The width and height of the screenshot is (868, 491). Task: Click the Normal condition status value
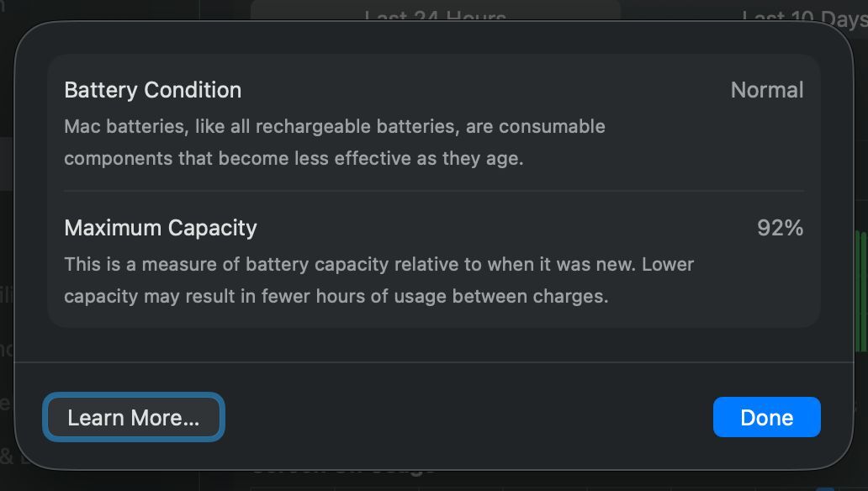[x=767, y=90]
